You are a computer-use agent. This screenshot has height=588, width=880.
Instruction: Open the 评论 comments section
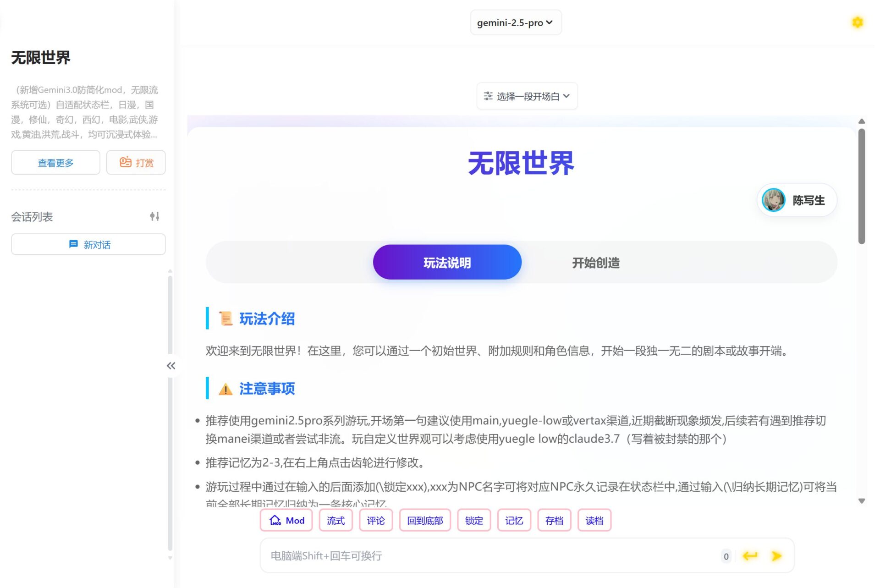tap(375, 520)
